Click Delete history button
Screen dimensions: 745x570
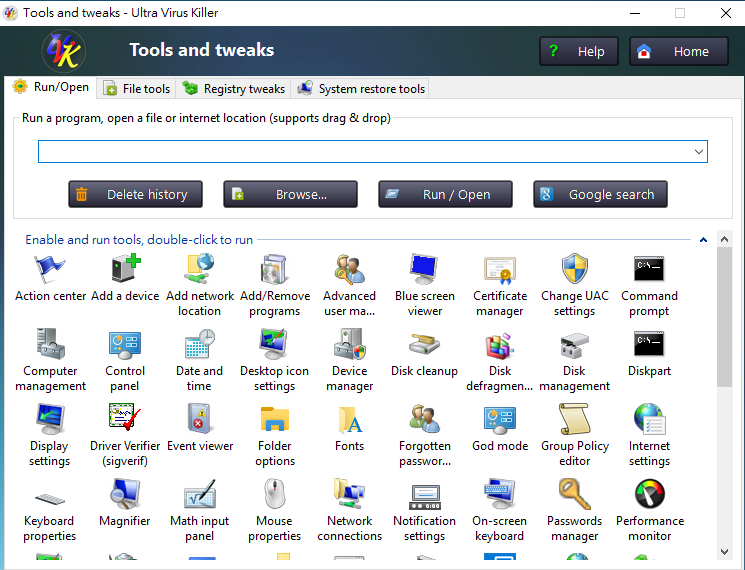point(135,194)
